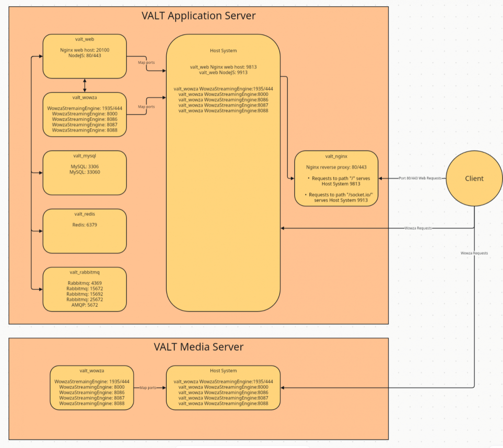The width and height of the screenshot is (503, 448).
Task: Click the bullet about path "/" serving 9813
Action: click(339, 181)
